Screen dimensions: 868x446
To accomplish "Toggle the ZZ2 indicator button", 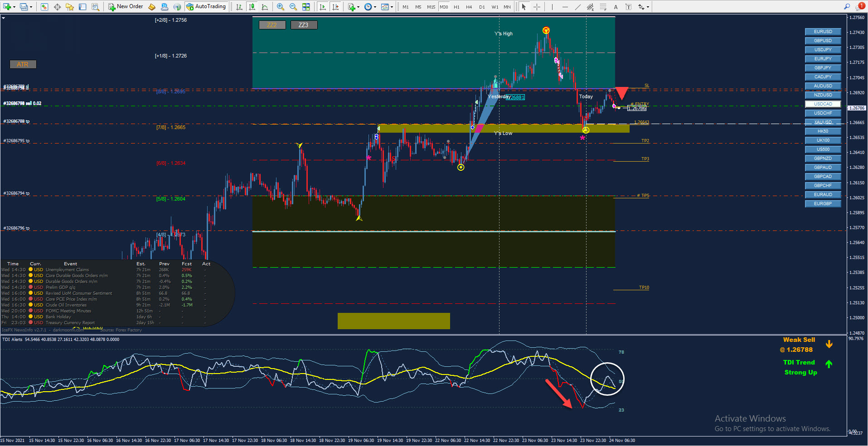I will [272, 25].
